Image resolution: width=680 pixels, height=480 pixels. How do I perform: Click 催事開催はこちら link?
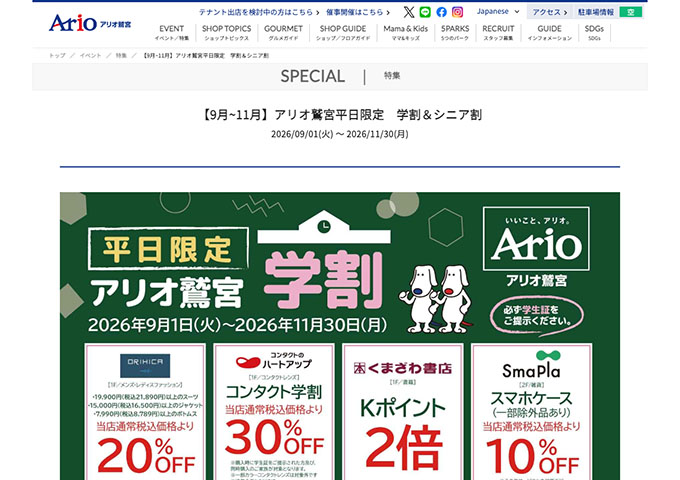[x=358, y=12]
